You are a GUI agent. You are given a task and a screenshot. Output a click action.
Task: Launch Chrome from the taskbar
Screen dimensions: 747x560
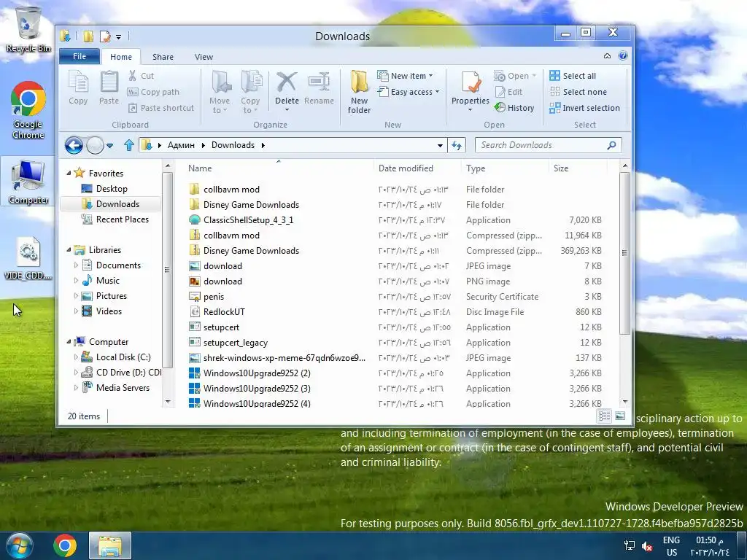coord(65,545)
